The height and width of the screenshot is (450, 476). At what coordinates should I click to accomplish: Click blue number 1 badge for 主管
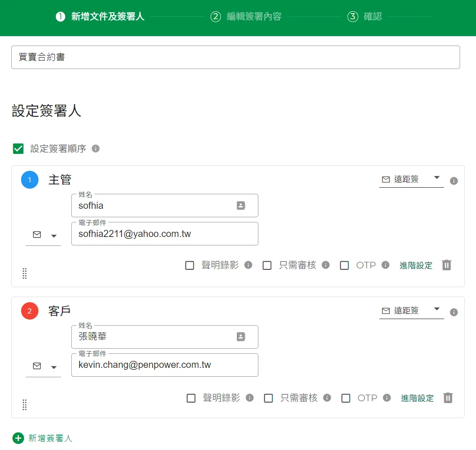click(x=30, y=180)
